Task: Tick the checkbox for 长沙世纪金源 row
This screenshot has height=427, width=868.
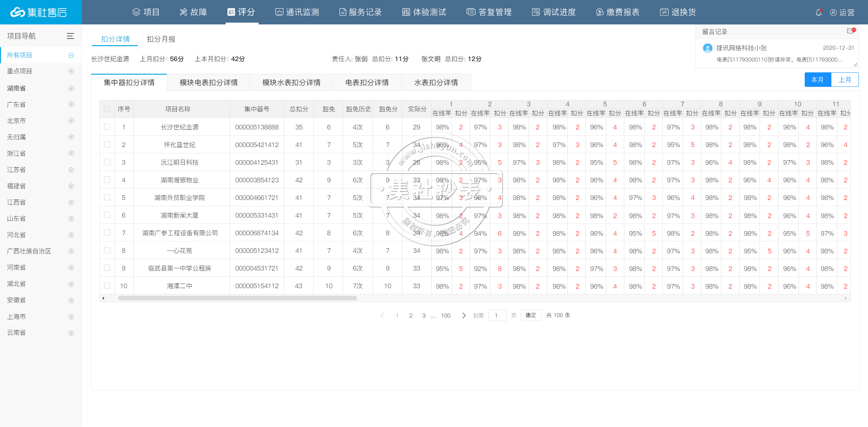Action: coord(107,127)
